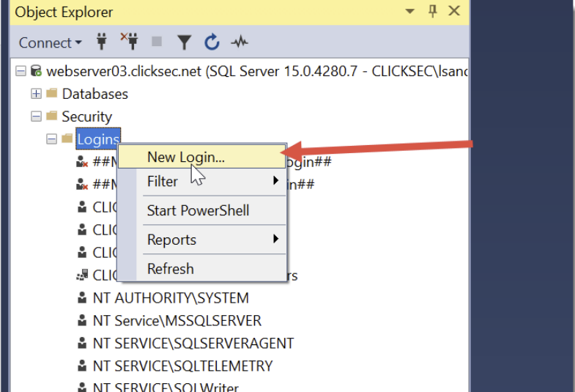Select the NT AUTHORITY\SYSTEM login

(x=171, y=298)
